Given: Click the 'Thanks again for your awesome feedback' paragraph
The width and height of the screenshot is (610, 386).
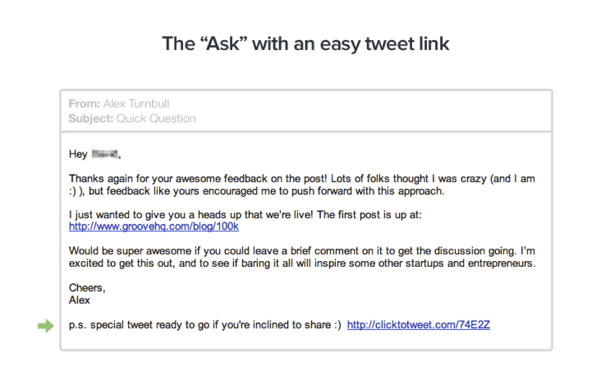Looking at the screenshot, I should pyautogui.click(x=302, y=185).
